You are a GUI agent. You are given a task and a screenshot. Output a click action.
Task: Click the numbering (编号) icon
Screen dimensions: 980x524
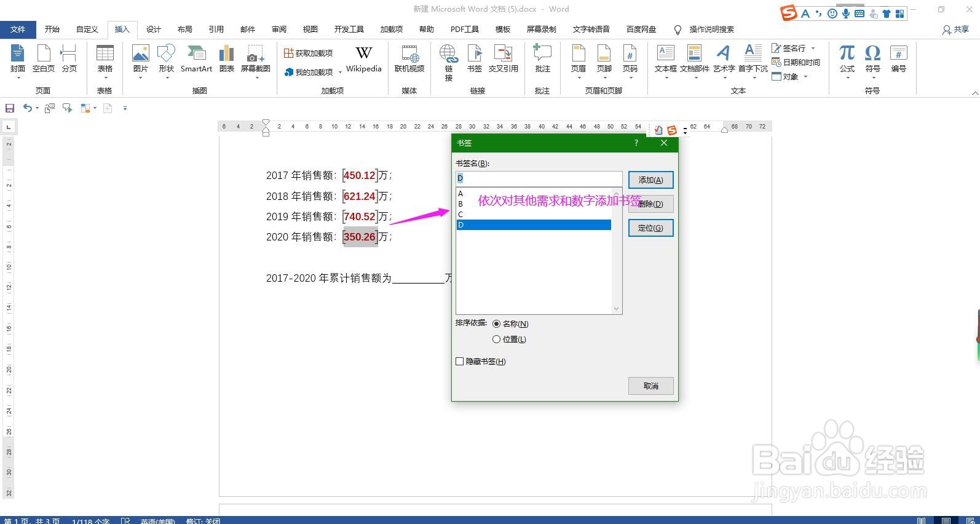[899, 60]
